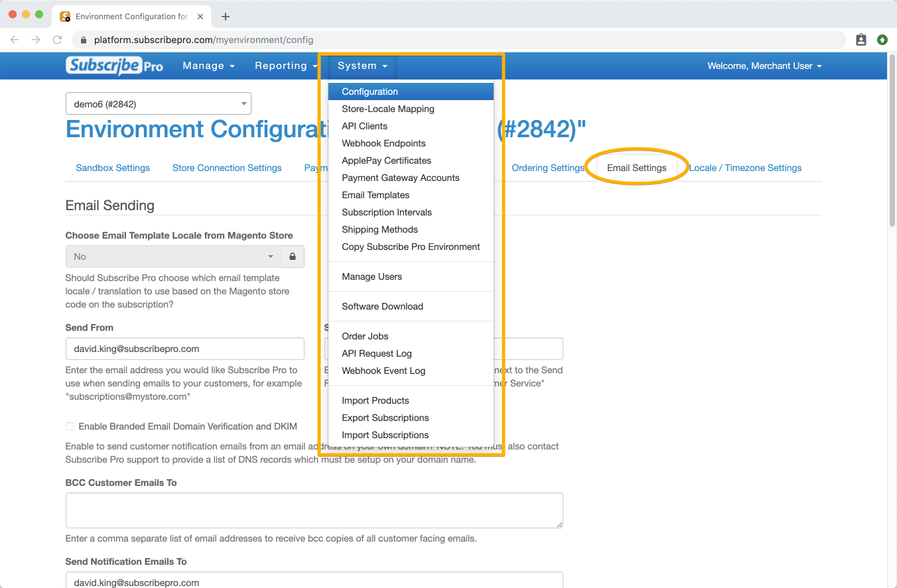Collapse the System dropdown menu
The image size is (897, 588).
pyautogui.click(x=362, y=66)
